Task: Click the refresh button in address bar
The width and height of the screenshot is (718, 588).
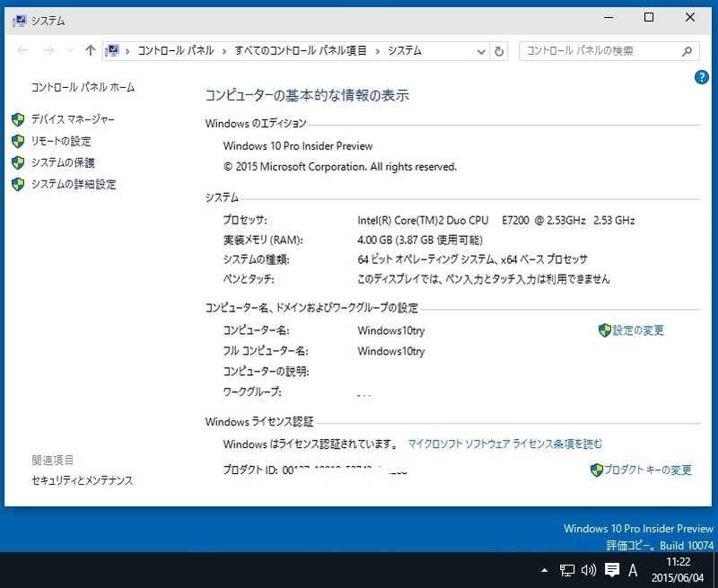Action: click(499, 51)
